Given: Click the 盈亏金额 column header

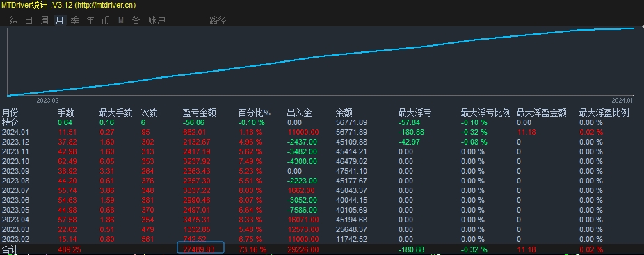Looking at the screenshot, I should [x=199, y=113].
